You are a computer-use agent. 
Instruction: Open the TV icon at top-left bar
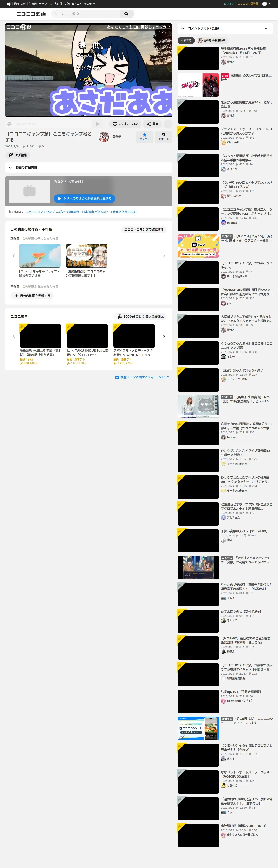coord(9,4)
